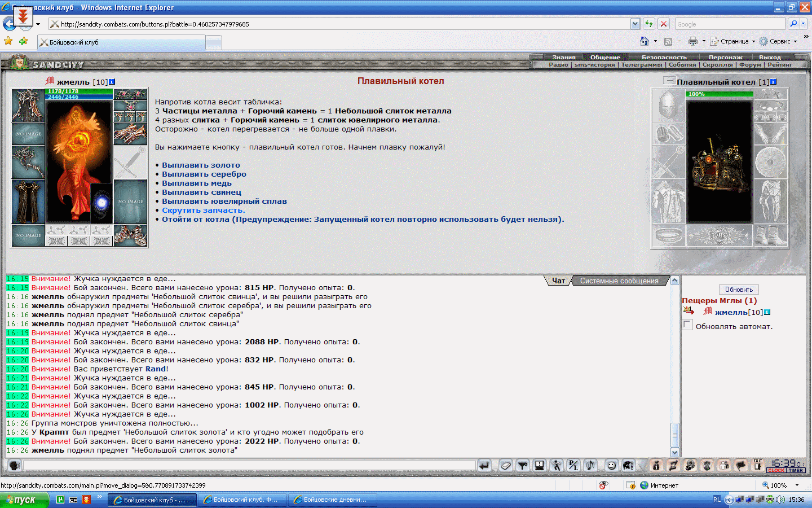The width and height of the screenshot is (812, 508).
Task: Click the empty helmet slot of Плавильный котел
Action: pos(668,106)
